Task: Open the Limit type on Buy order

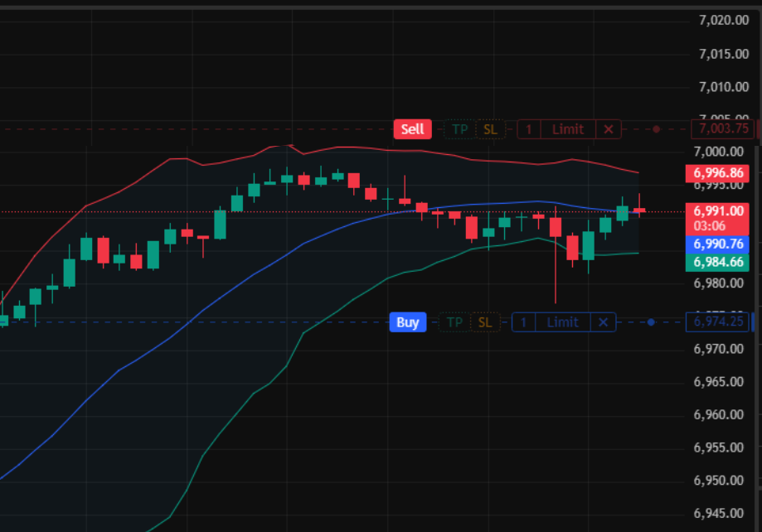Action: [x=562, y=322]
